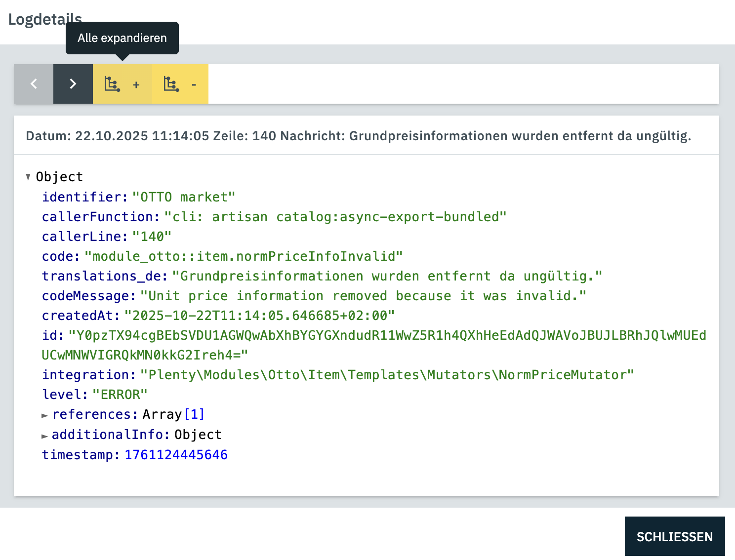Click the codeMessage English text
This screenshot has width=735, height=560.
coord(363,296)
